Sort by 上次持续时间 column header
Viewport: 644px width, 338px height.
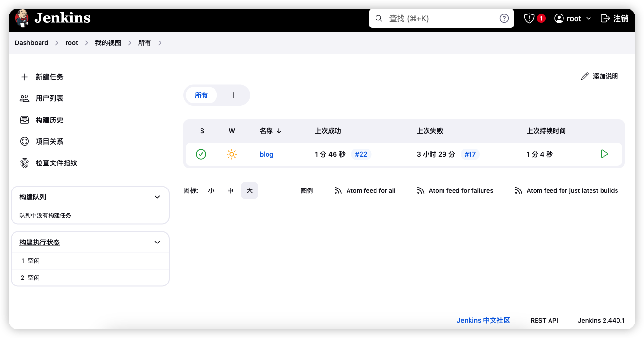[546, 131]
